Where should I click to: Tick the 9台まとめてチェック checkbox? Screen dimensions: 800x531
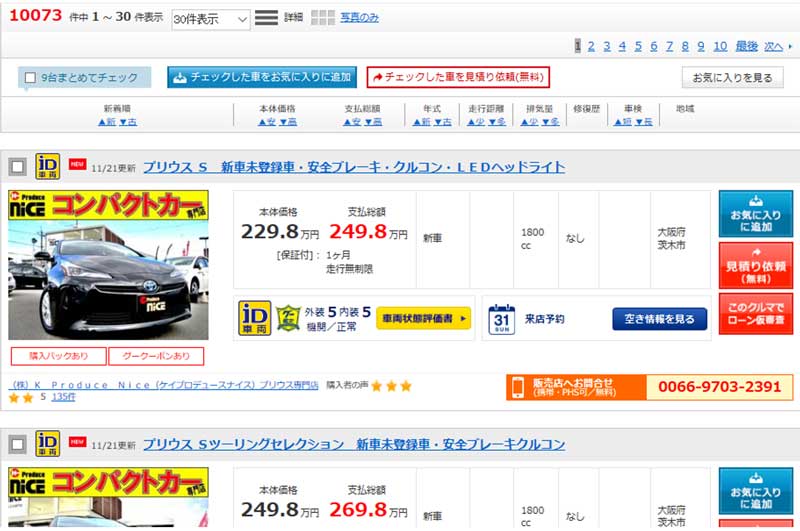[x=30, y=78]
